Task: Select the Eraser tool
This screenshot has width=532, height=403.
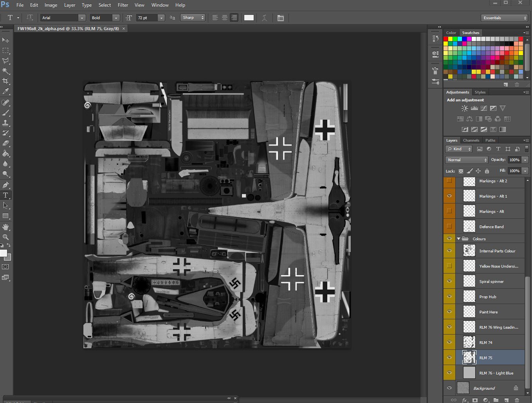Action: 5,143
